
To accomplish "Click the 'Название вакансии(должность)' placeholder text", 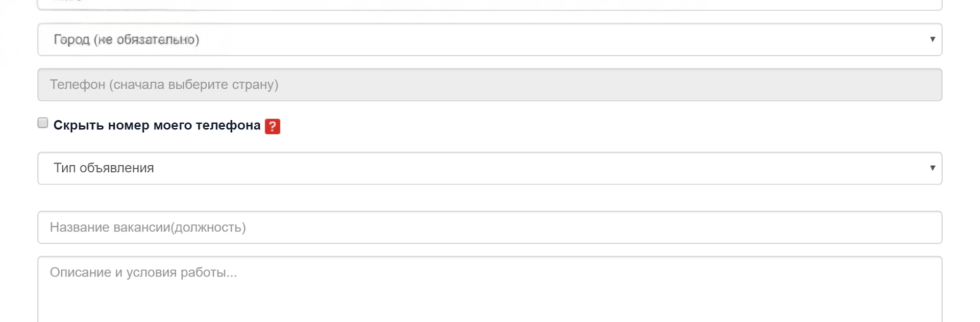I will 148,227.
